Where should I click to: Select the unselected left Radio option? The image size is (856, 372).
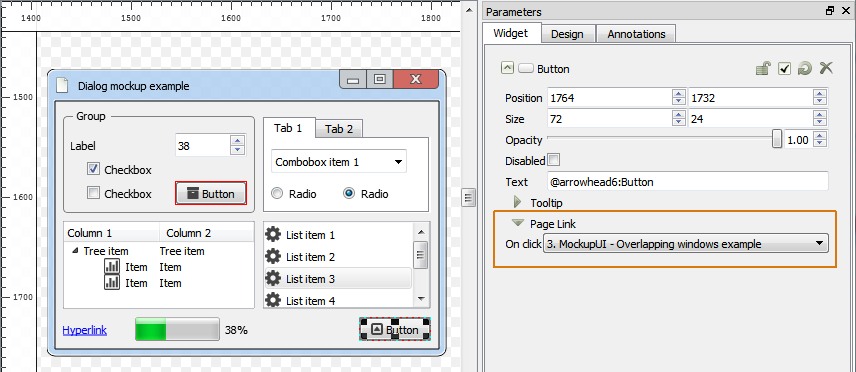point(277,193)
